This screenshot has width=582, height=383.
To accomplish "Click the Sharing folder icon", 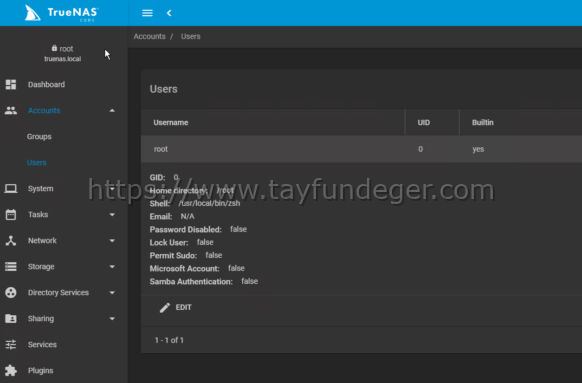I will coord(11,318).
